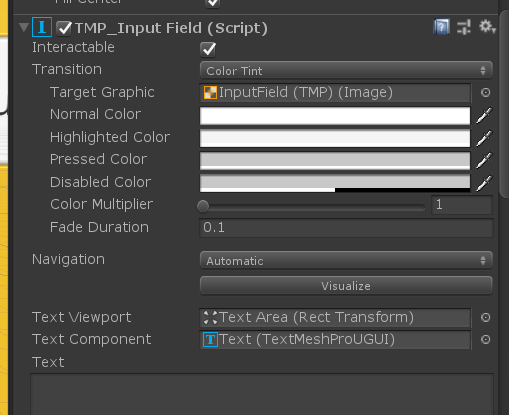Pick Disabled Color with eyedropper
The height and width of the screenshot is (415, 509).
point(484,183)
